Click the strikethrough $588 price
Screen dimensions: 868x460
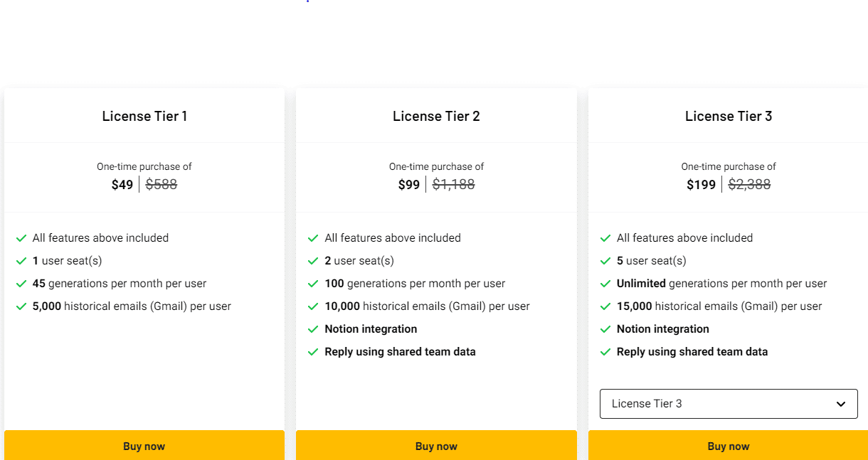161,184
